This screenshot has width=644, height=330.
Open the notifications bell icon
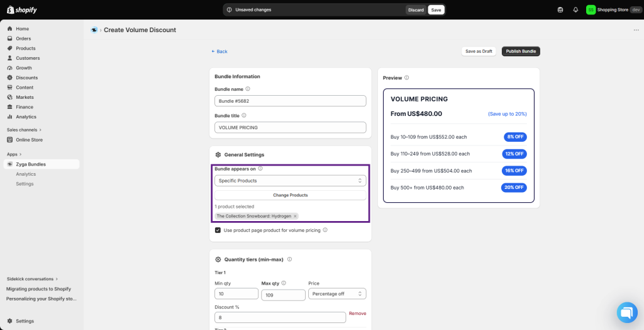point(575,10)
